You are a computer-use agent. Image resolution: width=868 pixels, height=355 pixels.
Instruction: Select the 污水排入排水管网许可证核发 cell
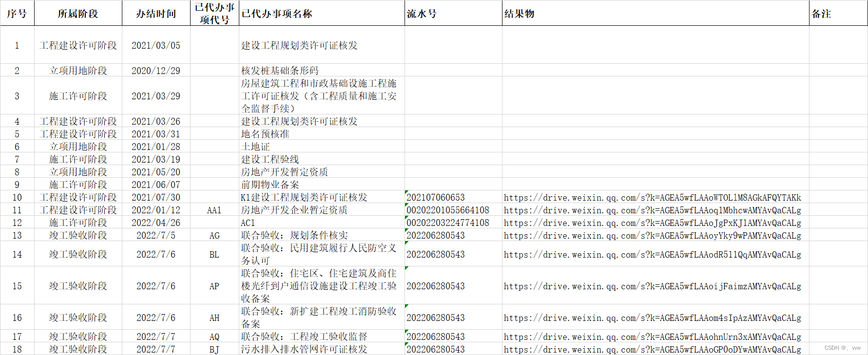(x=322, y=349)
